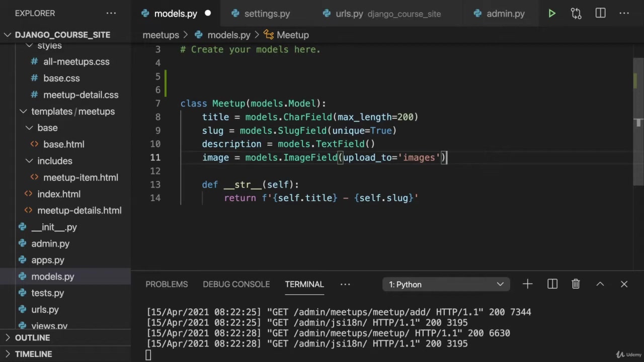The image size is (644, 362).
Task: Run the Python file with play icon
Action: pyautogui.click(x=552, y=14)
